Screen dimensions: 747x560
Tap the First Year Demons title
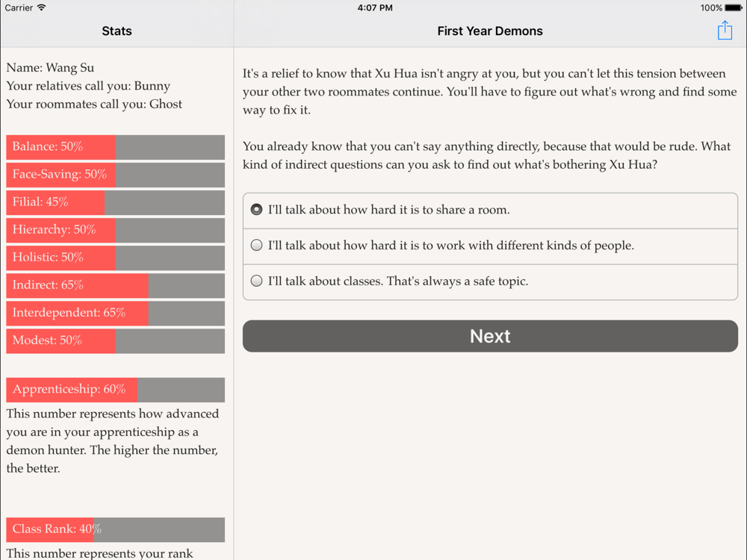point(490,31)
